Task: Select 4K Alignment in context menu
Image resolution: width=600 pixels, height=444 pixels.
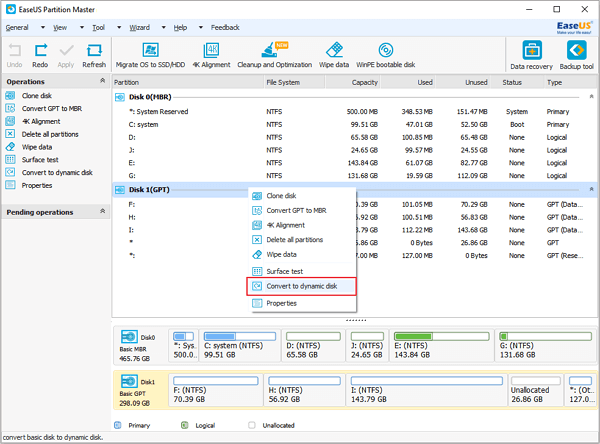Action: [303, 225]
